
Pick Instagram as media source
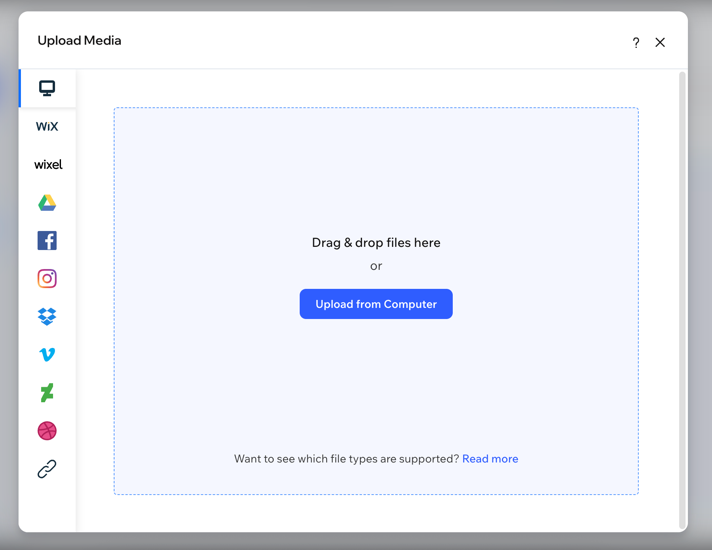[x=47, y=279]
